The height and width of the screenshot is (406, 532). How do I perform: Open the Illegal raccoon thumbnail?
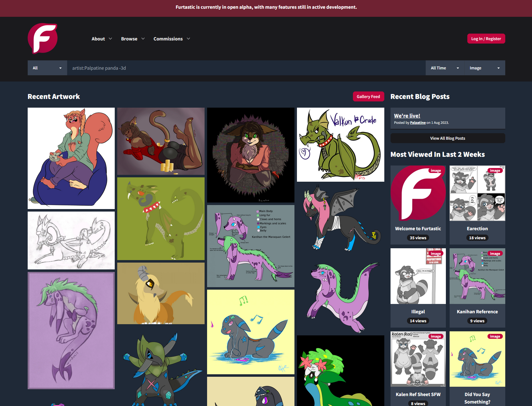pos(418,276)
